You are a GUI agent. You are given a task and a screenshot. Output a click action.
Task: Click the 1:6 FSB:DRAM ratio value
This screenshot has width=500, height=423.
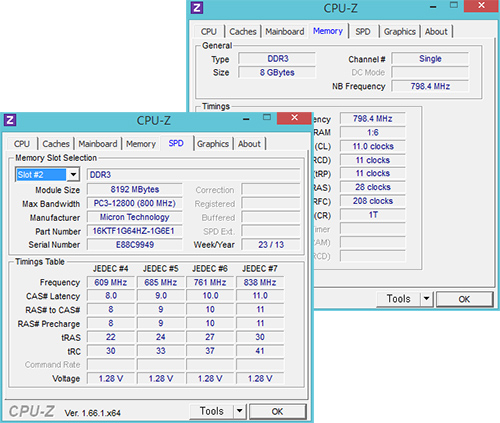[373, 132]
